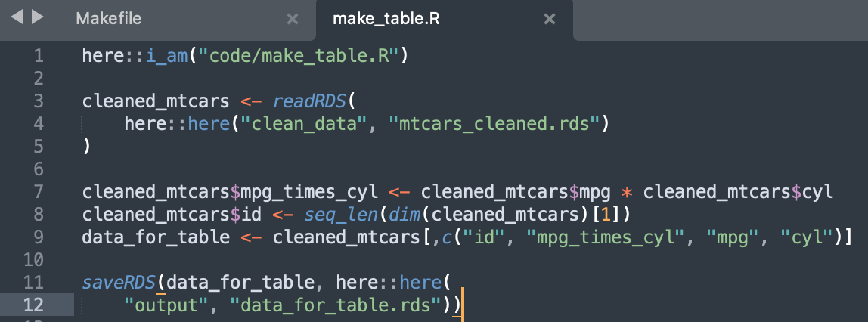Click the saveRDS function on line 11
This screenshot has width=868, height=322.
click(x=118, y=283)
